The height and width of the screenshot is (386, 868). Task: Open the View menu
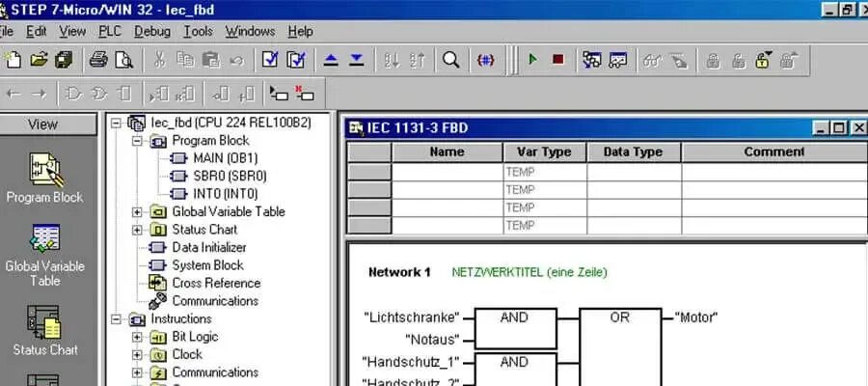click(x=72, y=32)
